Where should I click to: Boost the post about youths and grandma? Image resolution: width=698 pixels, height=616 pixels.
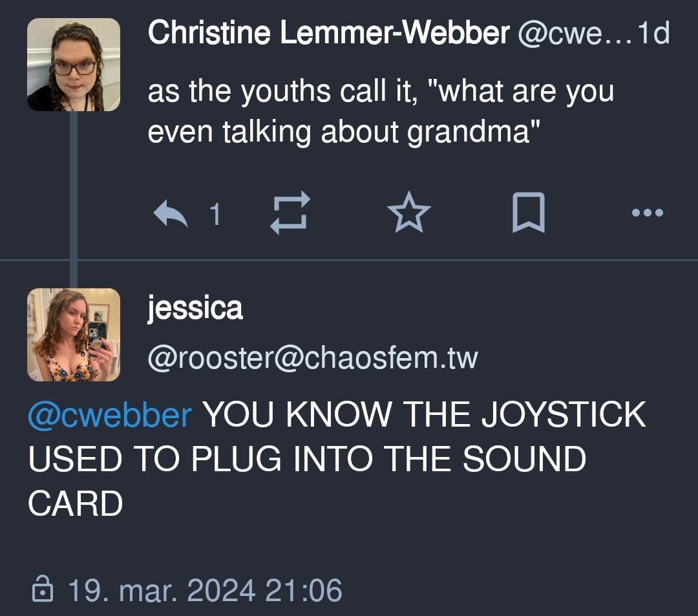coord(290,213)
